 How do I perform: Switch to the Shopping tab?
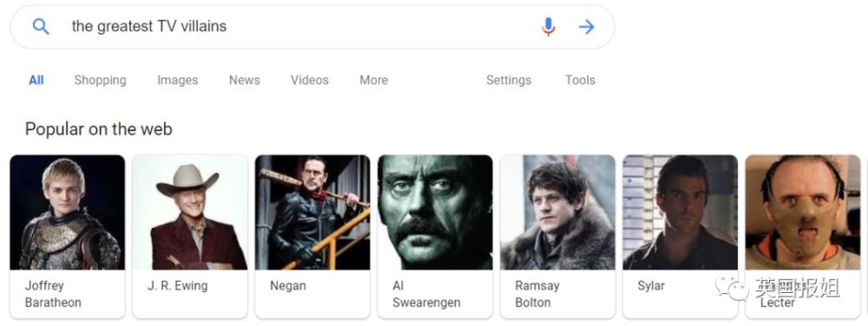click(100, 80)
